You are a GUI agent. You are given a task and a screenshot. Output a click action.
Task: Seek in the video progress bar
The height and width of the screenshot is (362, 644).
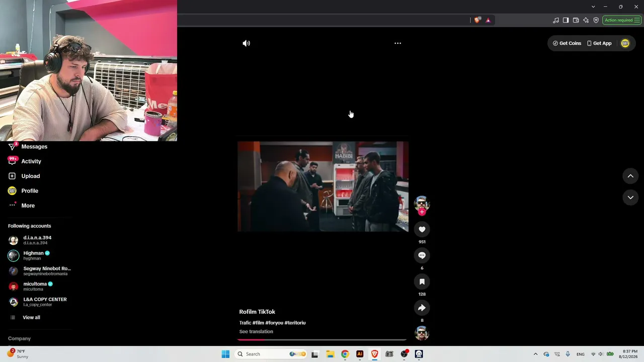point(322,340)
